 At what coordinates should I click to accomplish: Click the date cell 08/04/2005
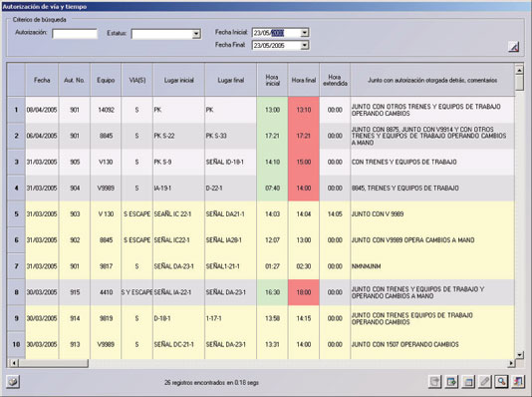pos(42,110)
